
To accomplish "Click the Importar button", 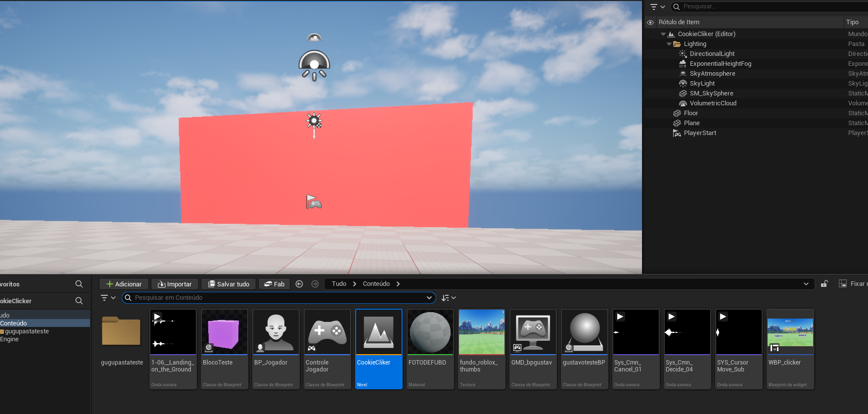I will point(175,284).
